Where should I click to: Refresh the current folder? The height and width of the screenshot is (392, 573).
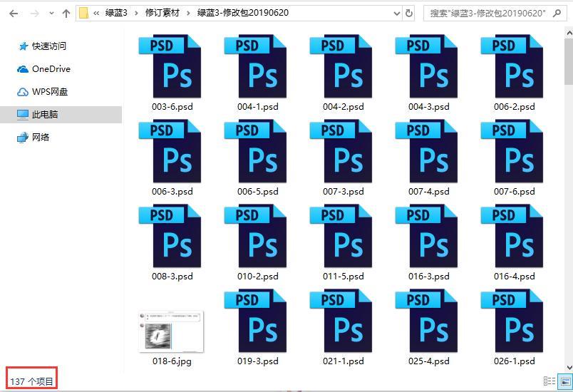409,14
